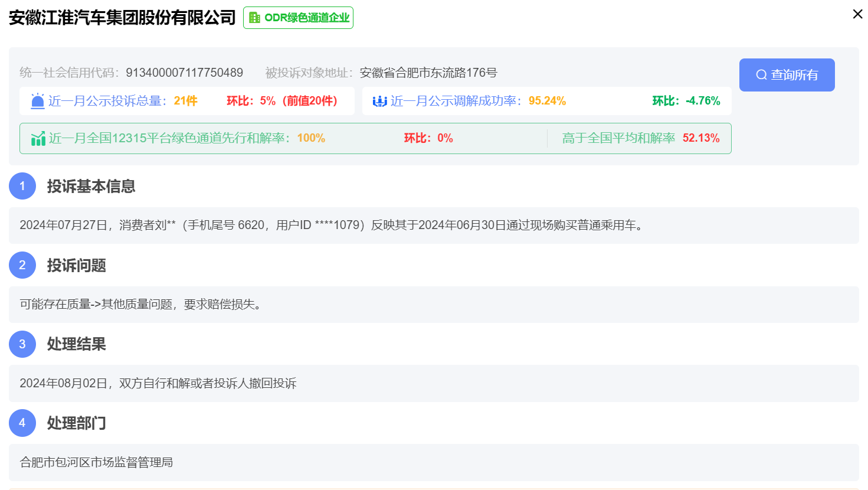The height and width of the screenshot is (490, 868).
Task: Select 合肥市包河区市场监督管理局 department text
Action: point(96,462)
